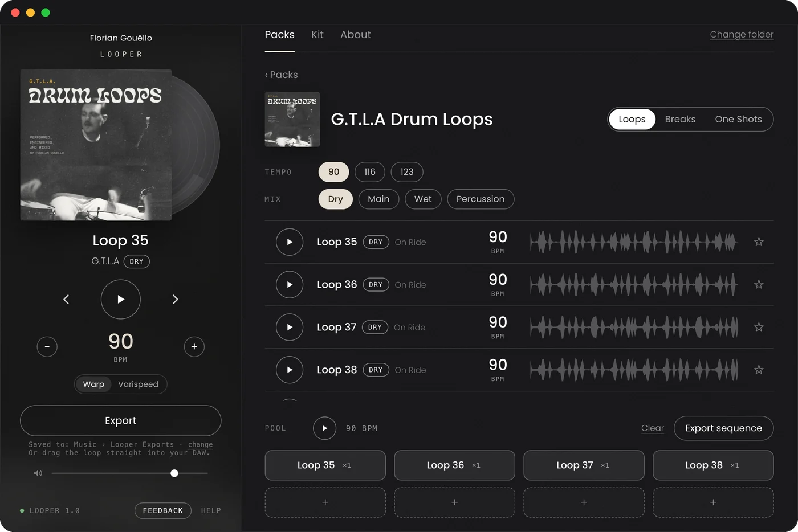Play the pool sequence
798x532 pixels.
[325, 428]
